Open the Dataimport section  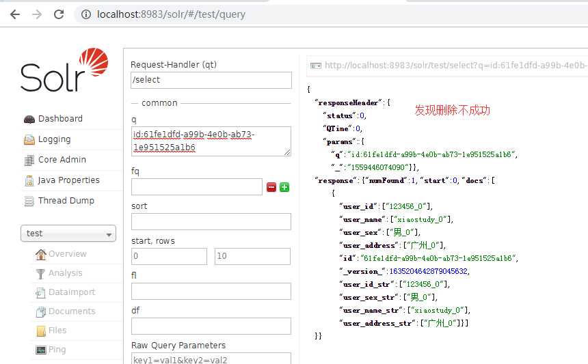point(72,292)
